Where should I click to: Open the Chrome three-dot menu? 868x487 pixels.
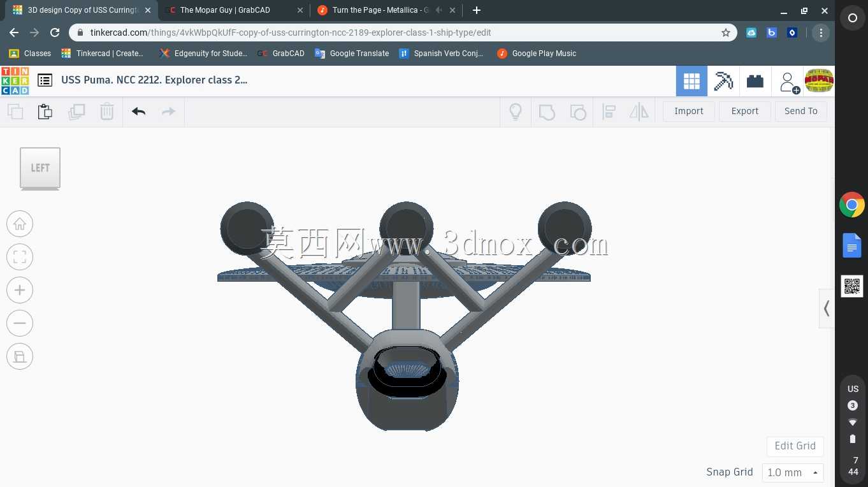pos(821,33)
